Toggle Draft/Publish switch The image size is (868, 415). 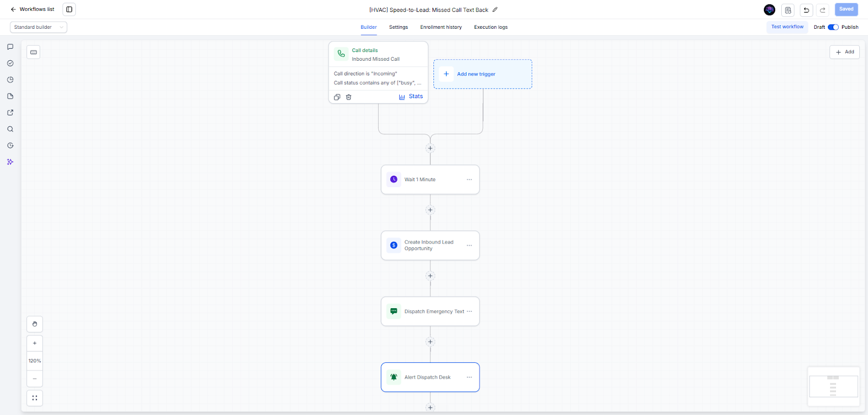[x=833, y=27]
